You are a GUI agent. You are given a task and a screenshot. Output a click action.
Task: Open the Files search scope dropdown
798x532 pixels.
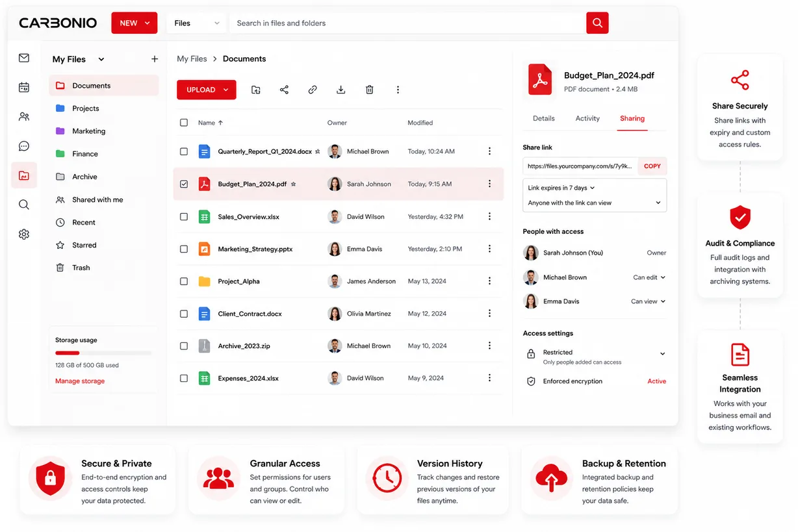pyautogui.click(x=197, y=23)
